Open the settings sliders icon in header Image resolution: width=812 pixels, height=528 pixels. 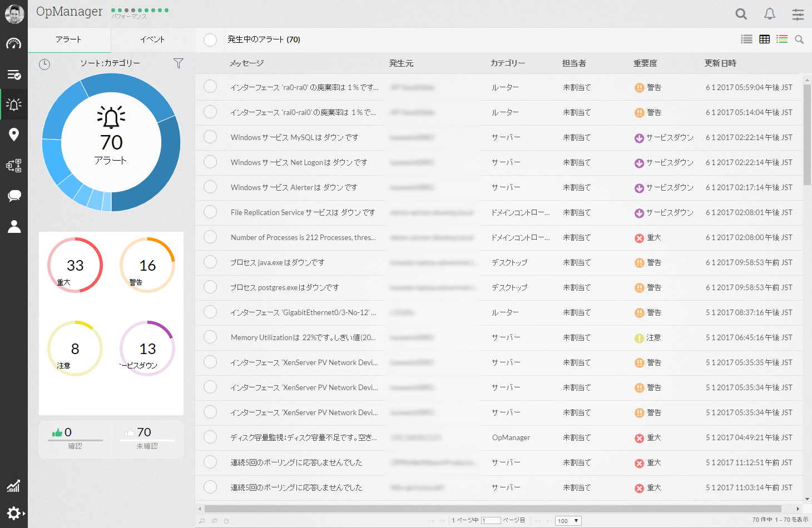(798, 14)
